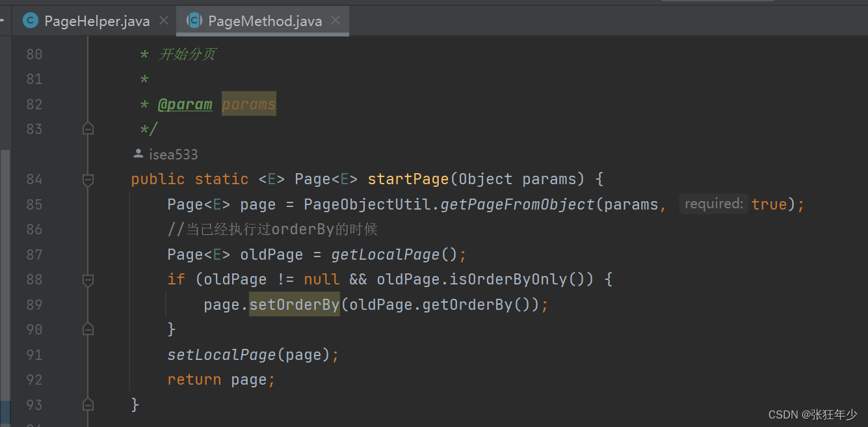Click the author person icon beside isea533
This screenshot has width=868, height=427.
pos(138,154)
